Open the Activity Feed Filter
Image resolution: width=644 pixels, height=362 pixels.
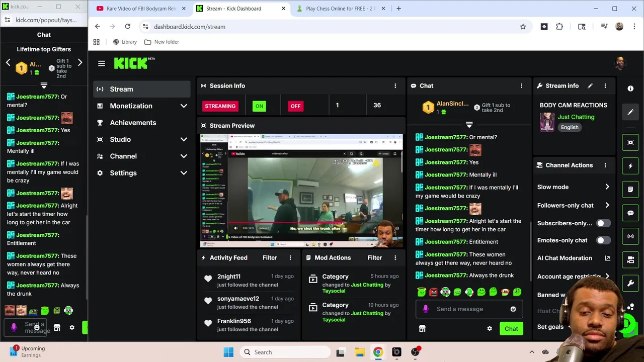(x=270, y=258)
